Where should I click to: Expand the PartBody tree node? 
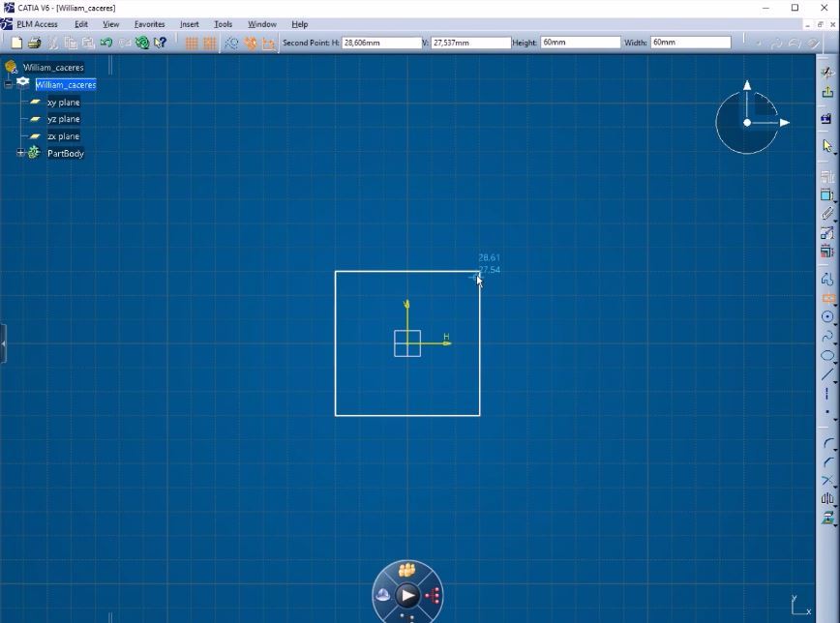coord(20,153)
